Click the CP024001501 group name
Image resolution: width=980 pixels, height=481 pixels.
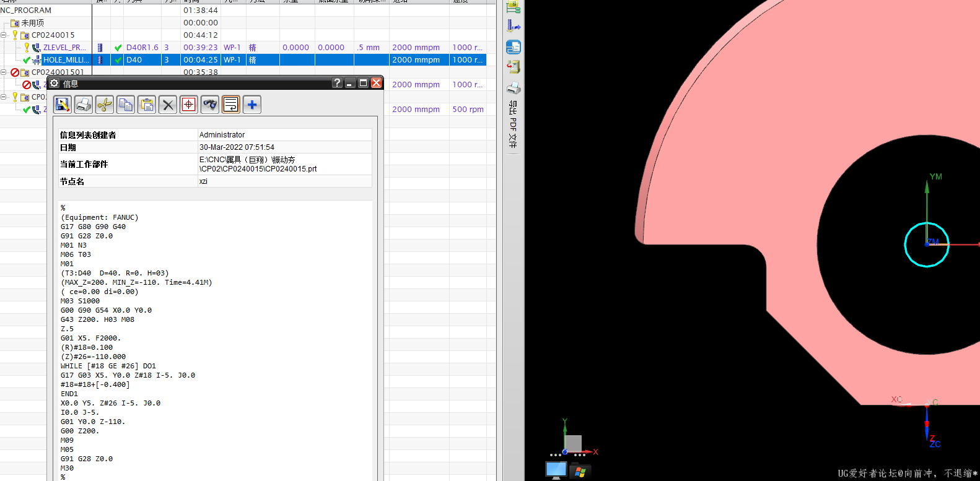point(58,72)
